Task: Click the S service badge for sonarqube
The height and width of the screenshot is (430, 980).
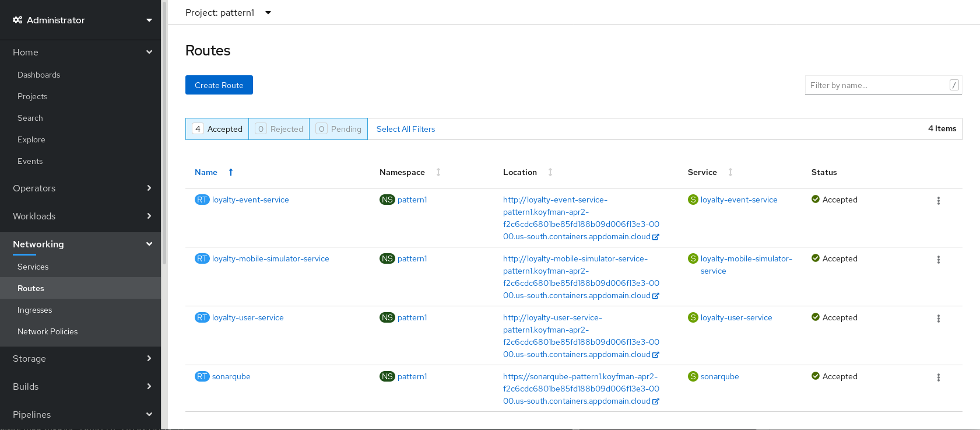Action: click(693, 376)
